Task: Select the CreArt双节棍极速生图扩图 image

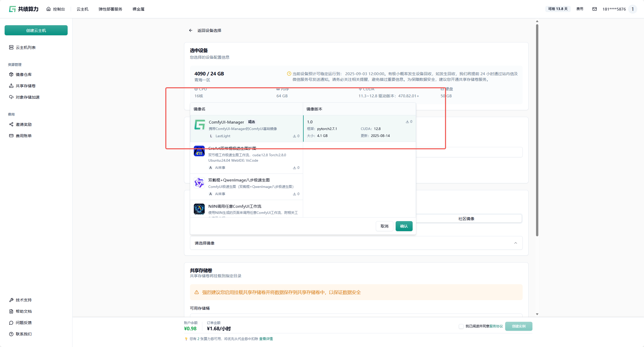Action: pos(247,158)
